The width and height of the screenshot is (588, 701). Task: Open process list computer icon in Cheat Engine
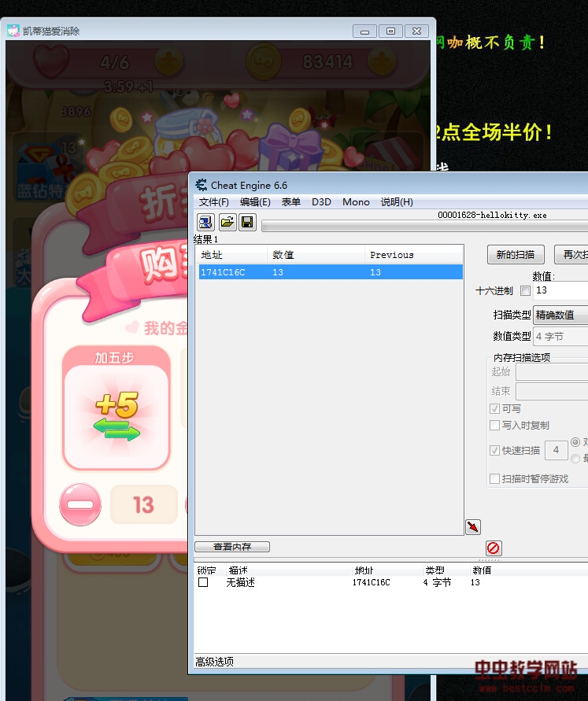point(205,222)
